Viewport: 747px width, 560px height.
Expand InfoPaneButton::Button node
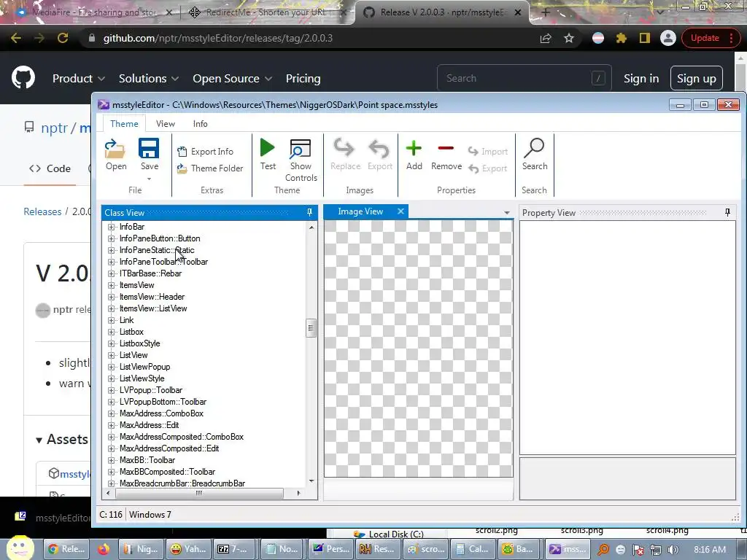pyautogui.click(x=112, y=238)
